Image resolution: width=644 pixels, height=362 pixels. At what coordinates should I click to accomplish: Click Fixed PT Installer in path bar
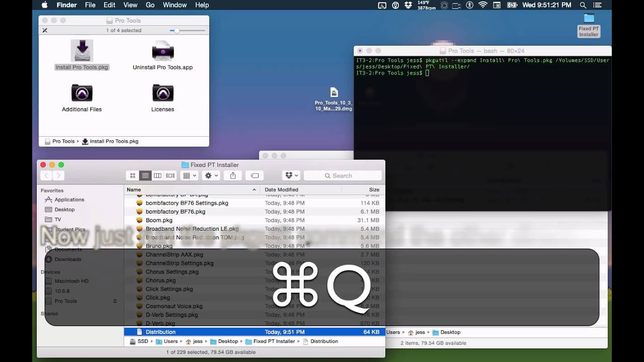point(270,341)
